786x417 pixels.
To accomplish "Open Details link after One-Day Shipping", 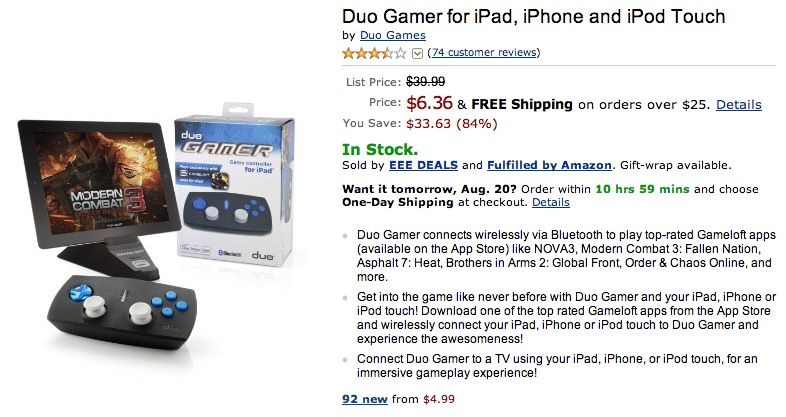I will click(550, 202).
